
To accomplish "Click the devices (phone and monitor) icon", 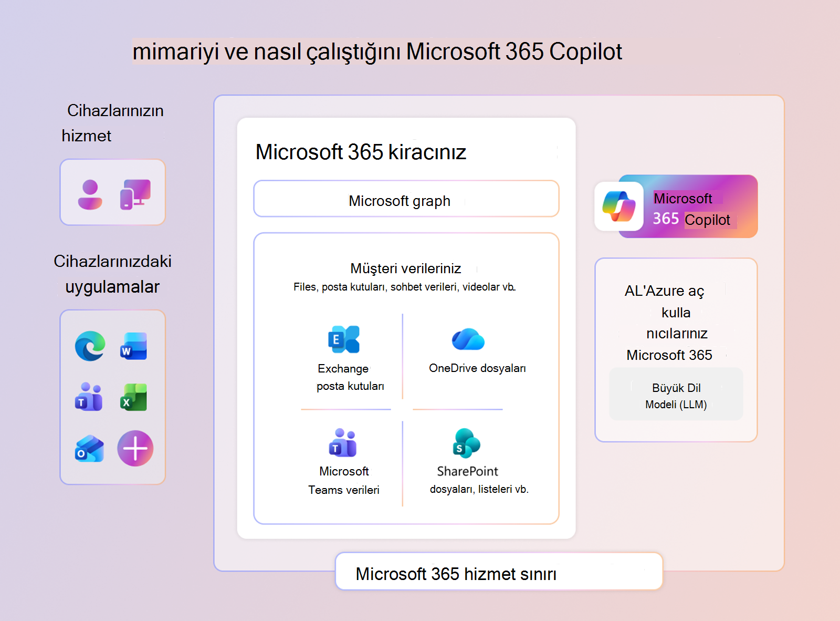I will point(135,194).
